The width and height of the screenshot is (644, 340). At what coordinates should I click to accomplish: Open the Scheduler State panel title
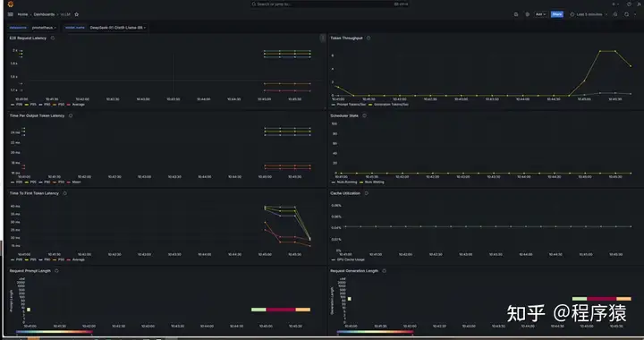[x=344, y=115]
